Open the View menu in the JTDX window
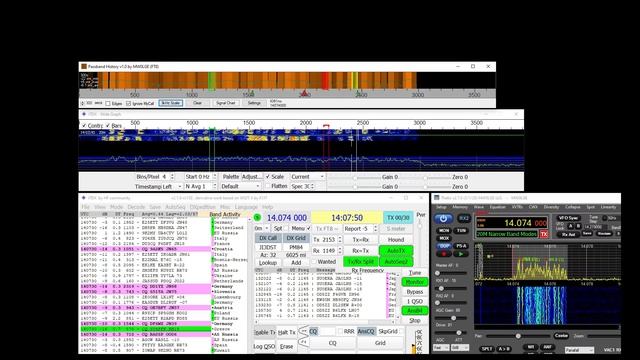Viewport: 640px width, 360px height. tap(100, 207)
